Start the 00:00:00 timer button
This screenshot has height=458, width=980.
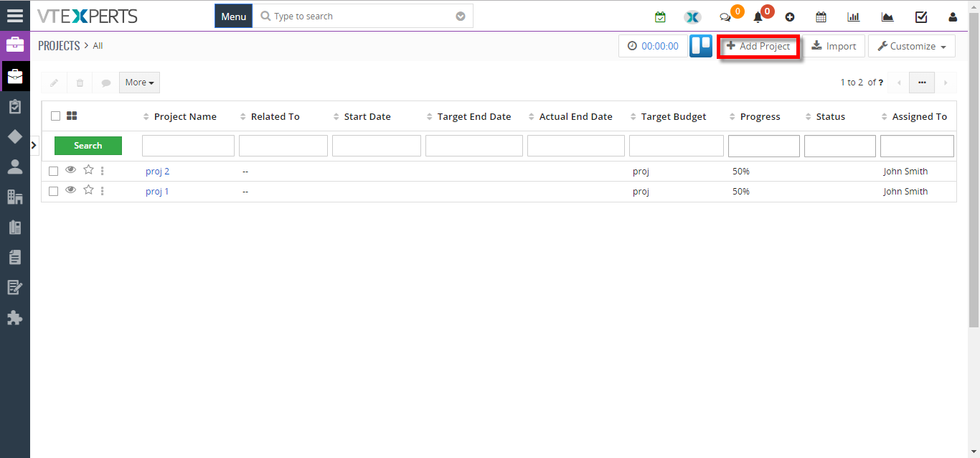pos(653,46)
